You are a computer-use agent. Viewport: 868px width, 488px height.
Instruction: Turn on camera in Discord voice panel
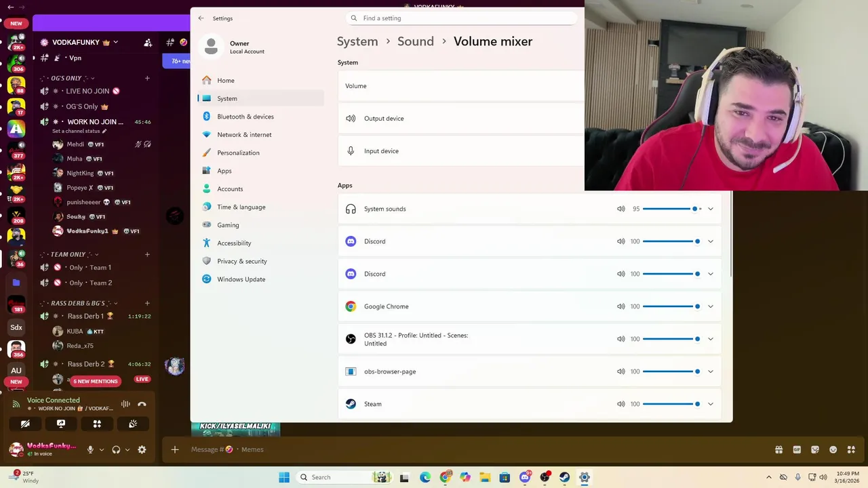25,424
